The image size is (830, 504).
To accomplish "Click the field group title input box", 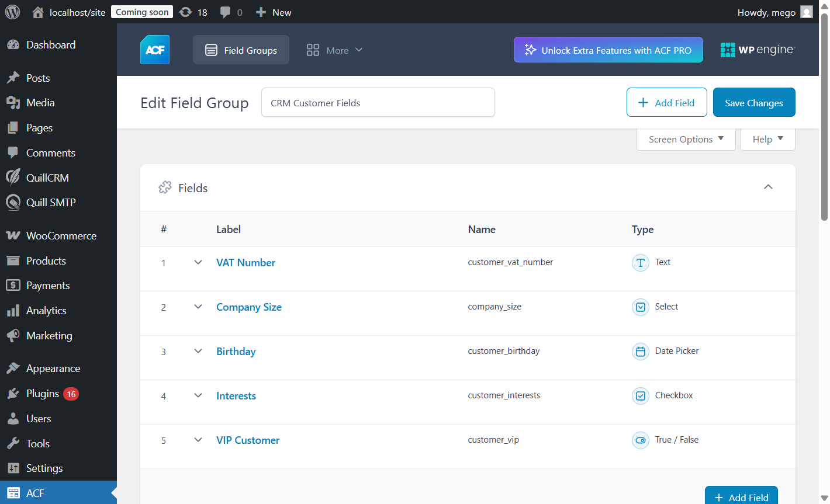I will [378, 102].
